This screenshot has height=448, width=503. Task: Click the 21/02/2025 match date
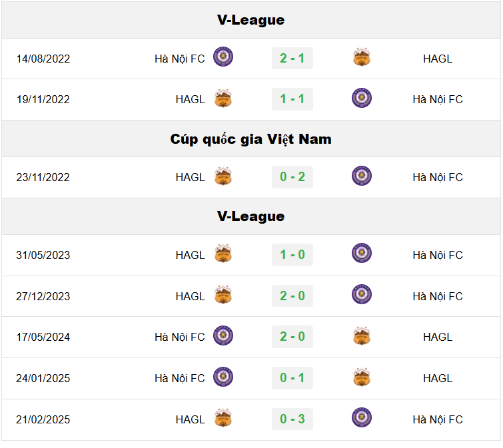[43, 419]
